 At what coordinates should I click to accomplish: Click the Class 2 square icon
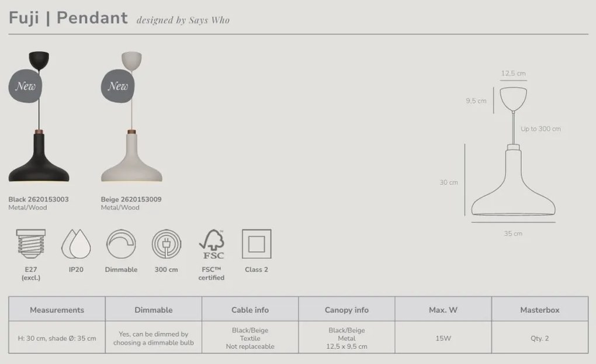click(257, 244)
